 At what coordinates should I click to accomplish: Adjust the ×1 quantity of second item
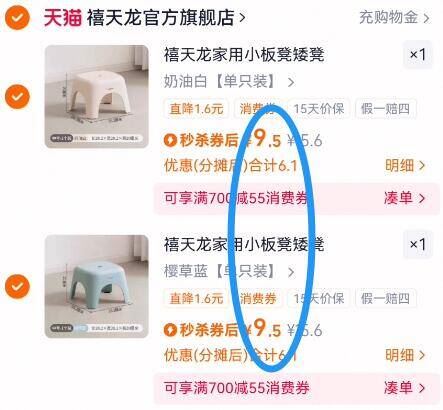tap(418, 244)
